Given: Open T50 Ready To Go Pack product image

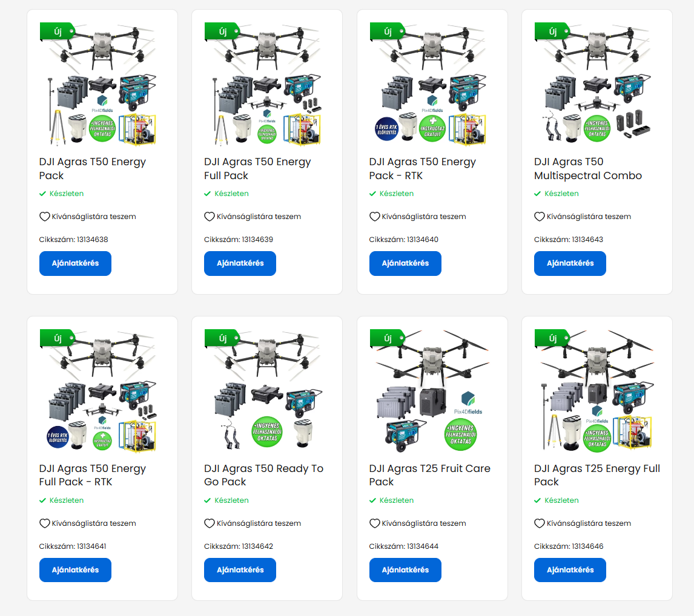Looking at the screenshot, I should tap(267, 391).
